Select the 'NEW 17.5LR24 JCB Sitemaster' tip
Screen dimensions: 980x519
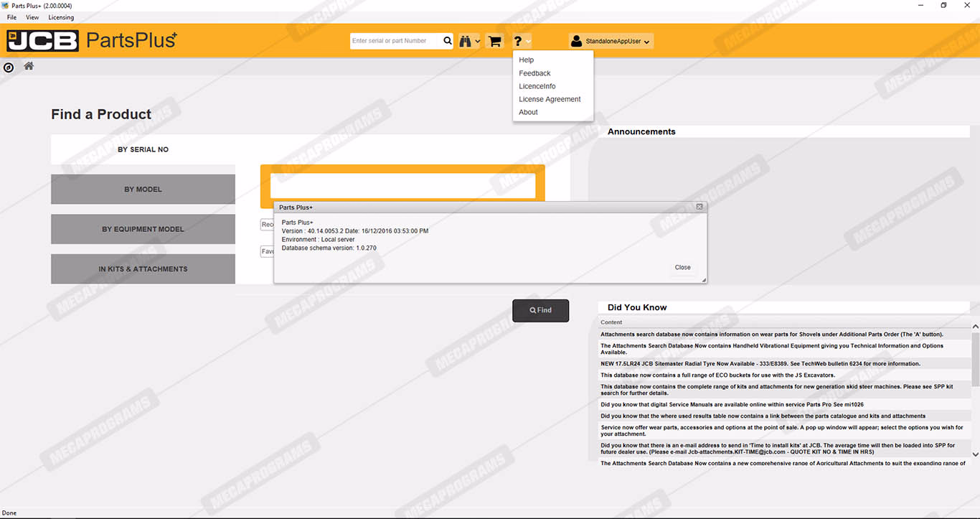pyautogui.click(x=784, y=363)
